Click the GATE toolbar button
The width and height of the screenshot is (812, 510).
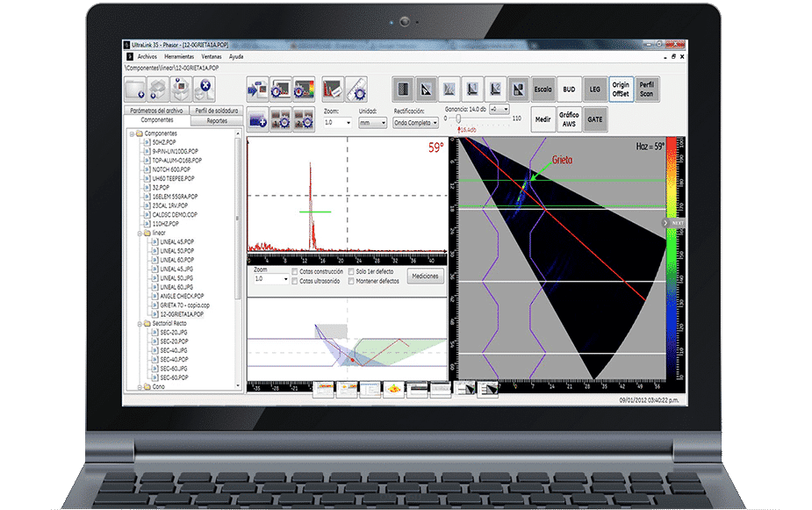click(595, 119)
